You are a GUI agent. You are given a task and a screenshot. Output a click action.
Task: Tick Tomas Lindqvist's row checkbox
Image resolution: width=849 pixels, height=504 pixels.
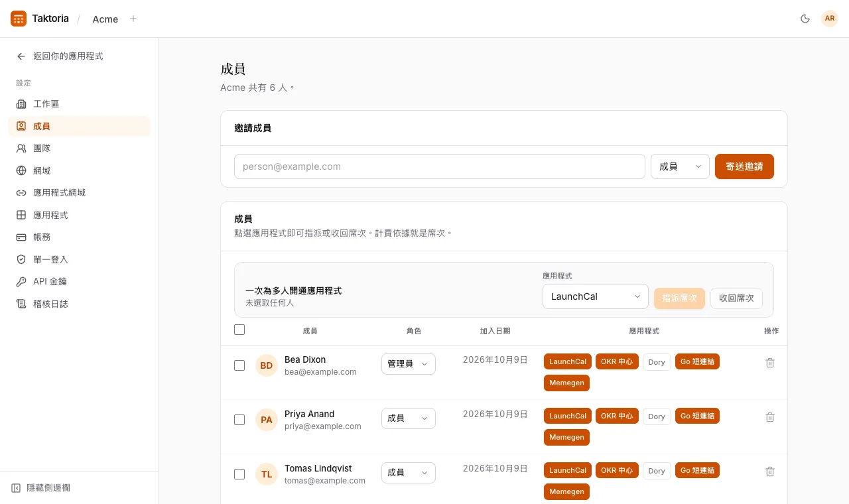pos(239,474)
